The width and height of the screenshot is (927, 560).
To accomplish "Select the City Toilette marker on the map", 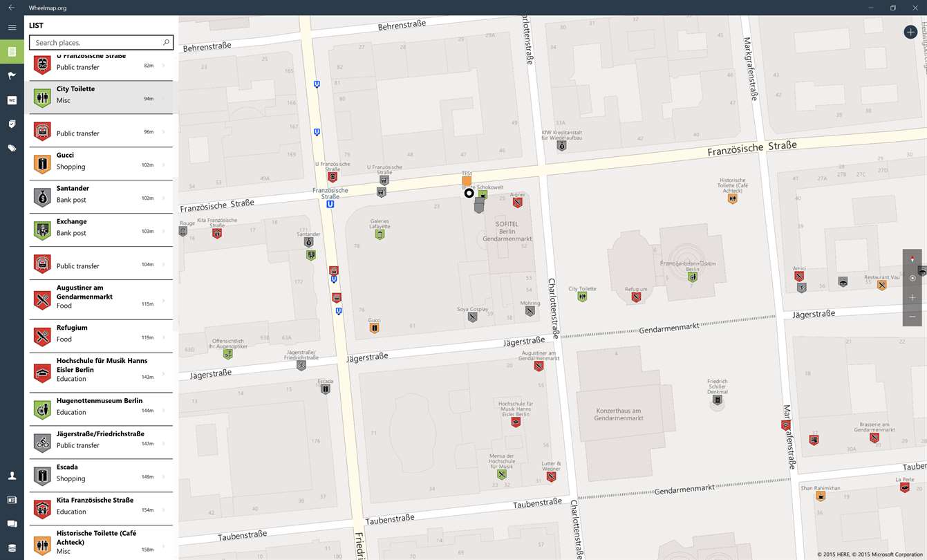I will [582, 297].
